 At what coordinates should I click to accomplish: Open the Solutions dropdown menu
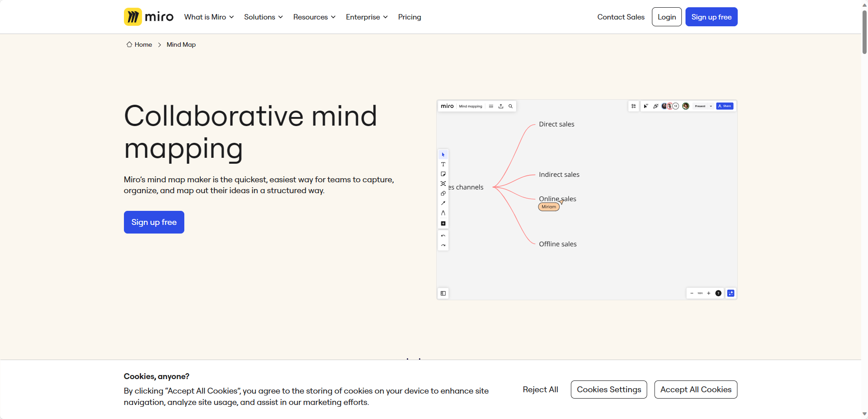263,17
